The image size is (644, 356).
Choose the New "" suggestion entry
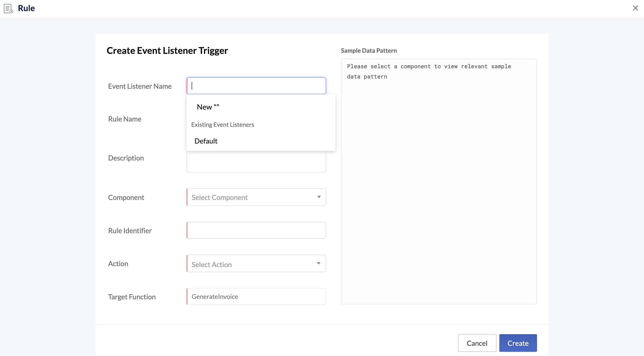207,107
